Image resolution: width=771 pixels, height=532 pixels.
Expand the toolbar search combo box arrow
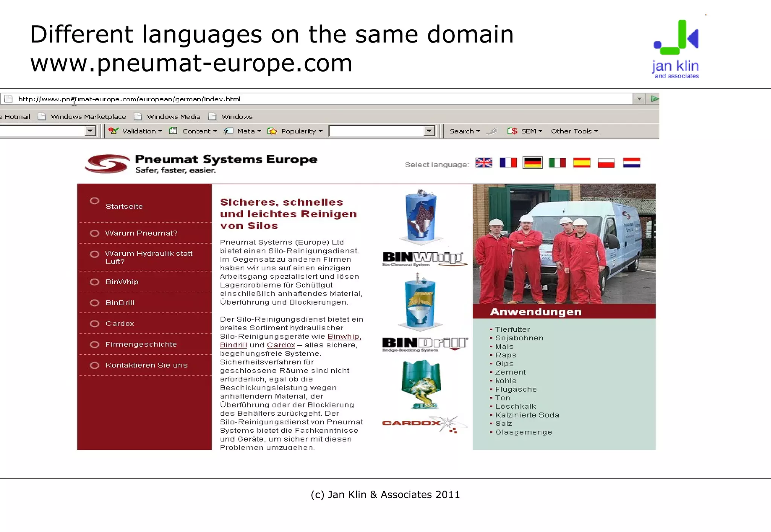pos(429,131)
